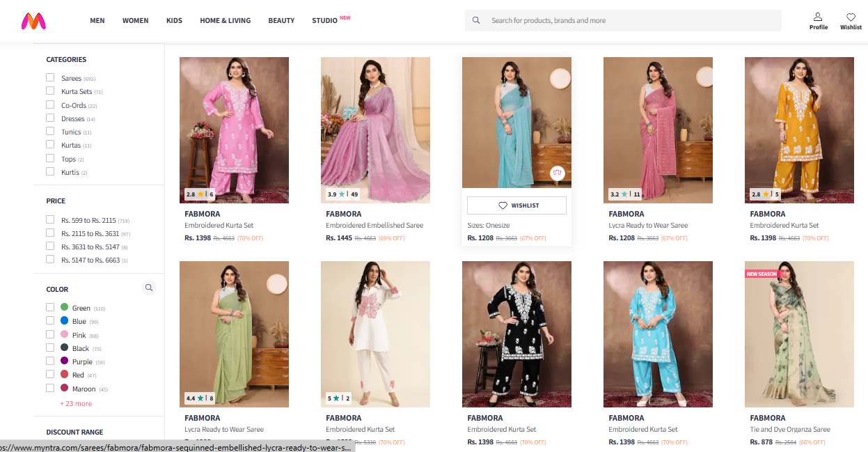This screenshot has width=868, height=452.
Task: Click the Embroidered Embellished Saree title
Action: pos(374,225)
